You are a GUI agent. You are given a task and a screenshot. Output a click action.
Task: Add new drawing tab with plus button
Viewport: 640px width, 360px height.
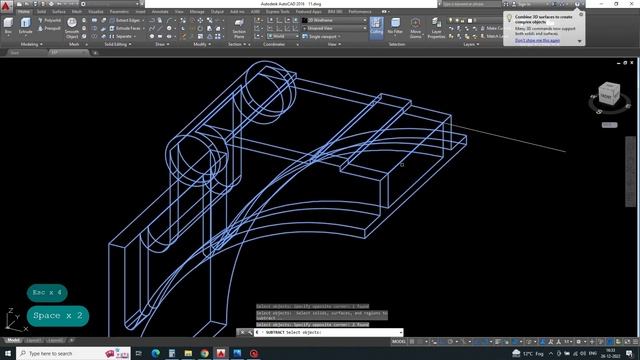coord(95,53)
